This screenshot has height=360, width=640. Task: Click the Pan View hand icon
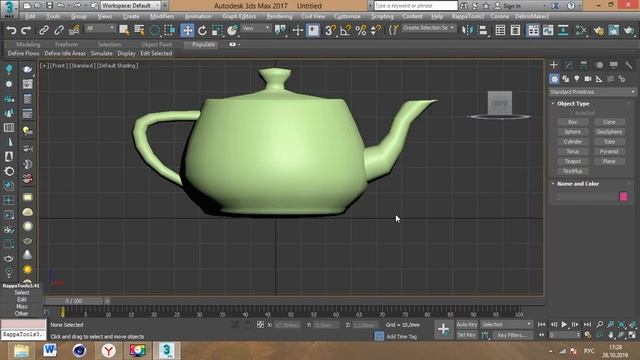click(x=611, y=335)
